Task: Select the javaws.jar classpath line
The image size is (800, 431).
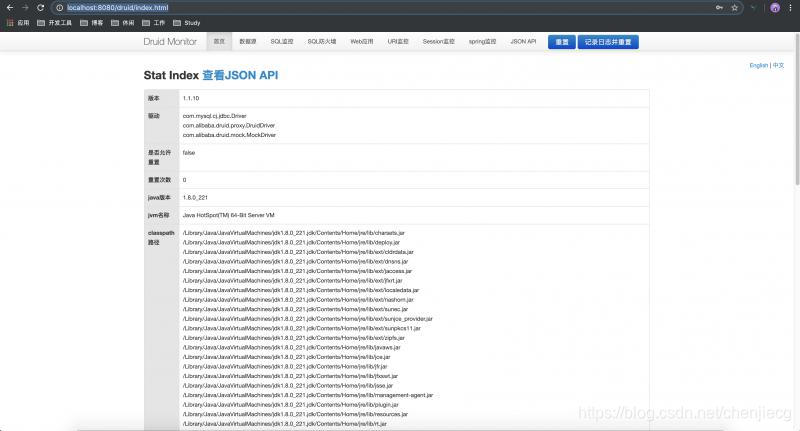Action: click(291, 347)
